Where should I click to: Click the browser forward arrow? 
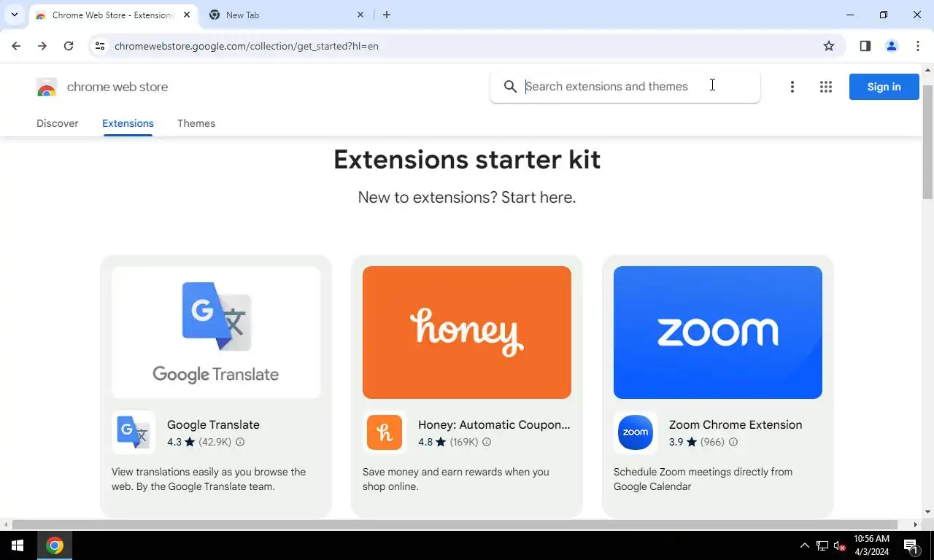pyautogui.click(x=42, y=46)
